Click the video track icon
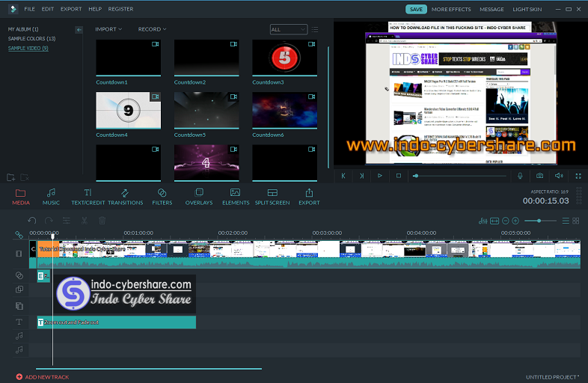The width and height of the screenshot is (588, 383). pyautogui.click(x=19, y=254)
